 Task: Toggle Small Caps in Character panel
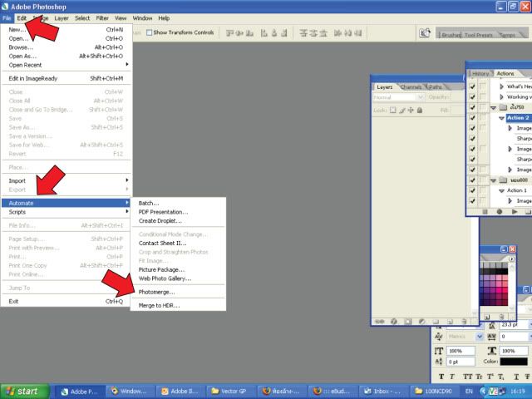(x=479, y=377)
